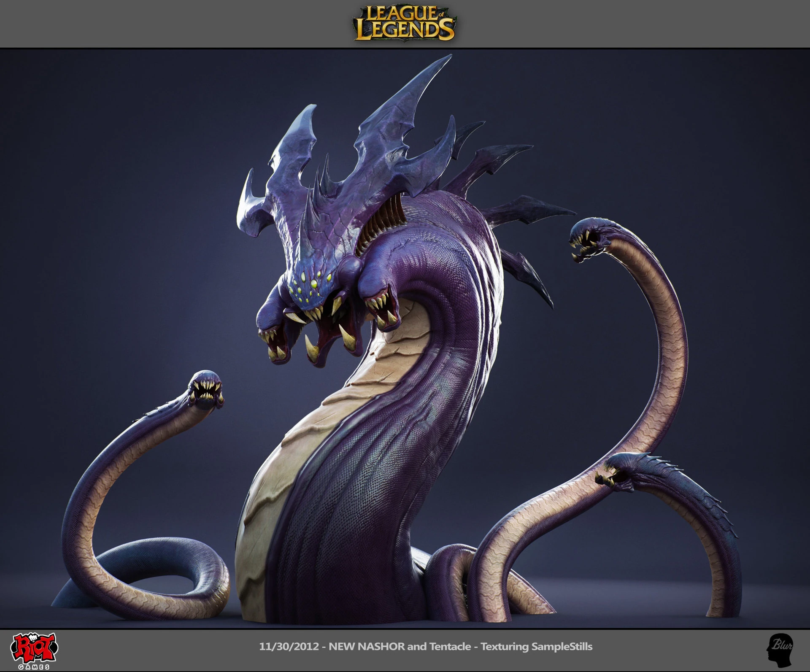Viewport: 810px width, 672px height.
Task: Click the League of Legends logo
Action: click(x=404, y=24)
